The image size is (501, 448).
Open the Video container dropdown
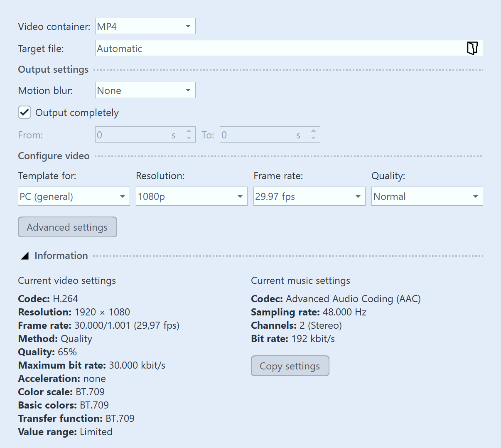[145, 26]
